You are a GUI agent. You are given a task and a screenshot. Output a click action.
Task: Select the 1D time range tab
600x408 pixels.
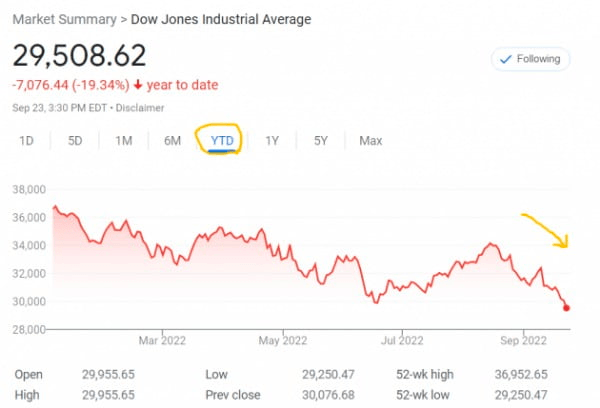[27, 141]
